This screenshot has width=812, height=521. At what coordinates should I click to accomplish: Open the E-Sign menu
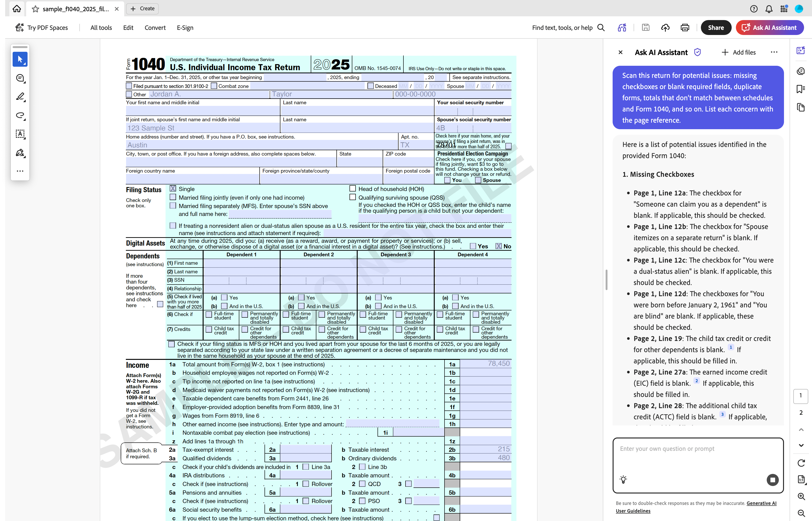185,28
